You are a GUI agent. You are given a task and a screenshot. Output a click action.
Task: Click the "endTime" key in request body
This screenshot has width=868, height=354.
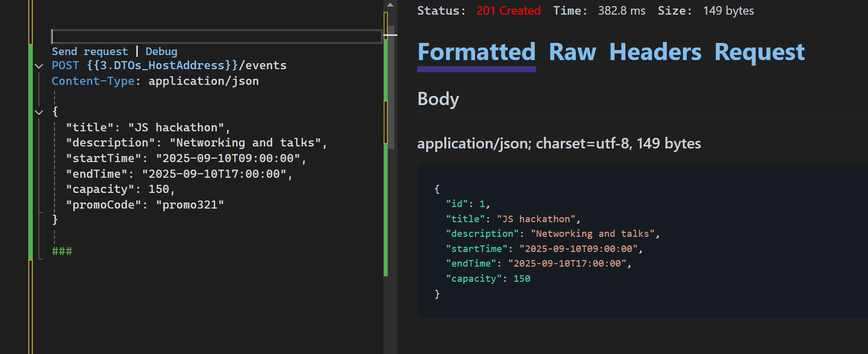[x=97, y=174]
